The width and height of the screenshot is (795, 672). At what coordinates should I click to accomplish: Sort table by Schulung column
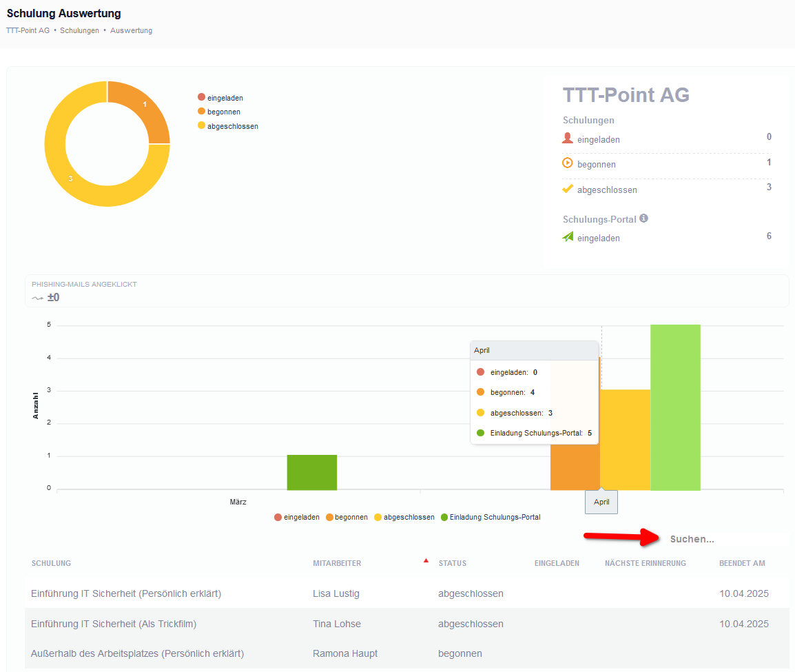pyautogui.click(x=51, y=563)
